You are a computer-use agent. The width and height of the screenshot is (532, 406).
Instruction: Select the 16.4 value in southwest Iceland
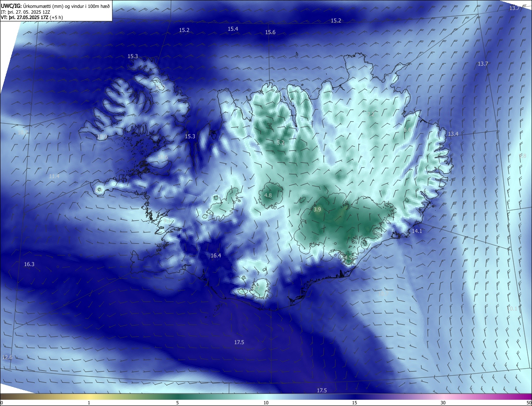click(x=216, y=255)
